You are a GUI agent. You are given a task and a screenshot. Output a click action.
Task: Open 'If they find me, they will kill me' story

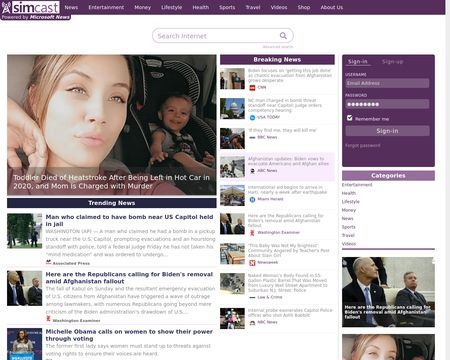pyautogui.click(x=282, y=130)
